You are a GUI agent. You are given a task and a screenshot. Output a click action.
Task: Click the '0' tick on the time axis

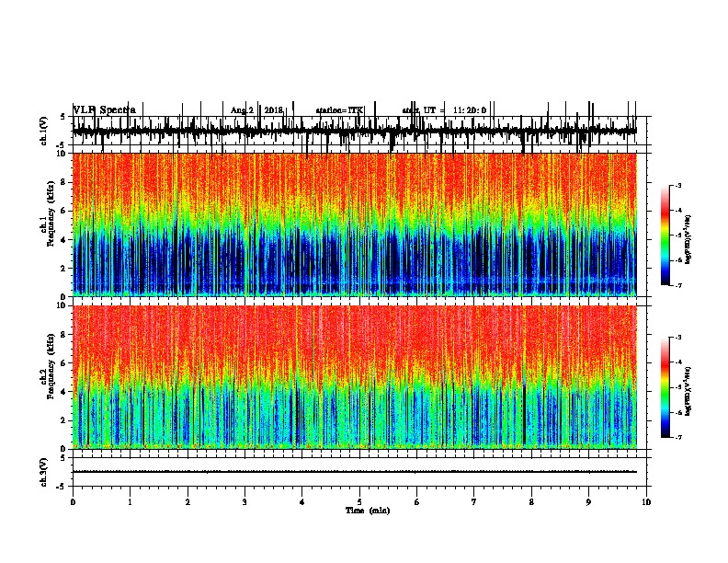point(73,502)
